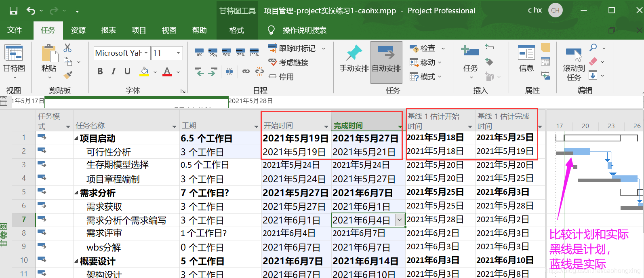
Task: Open the Font dialog launcher
Action: [183, 91]
